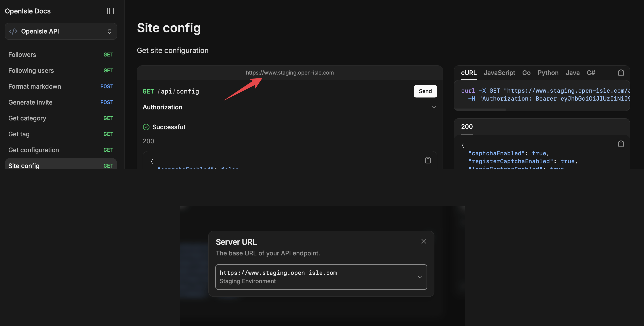The height and width of the screenshot is (326, 644).
Task: Expand the Authorization section
Action: 434,107
